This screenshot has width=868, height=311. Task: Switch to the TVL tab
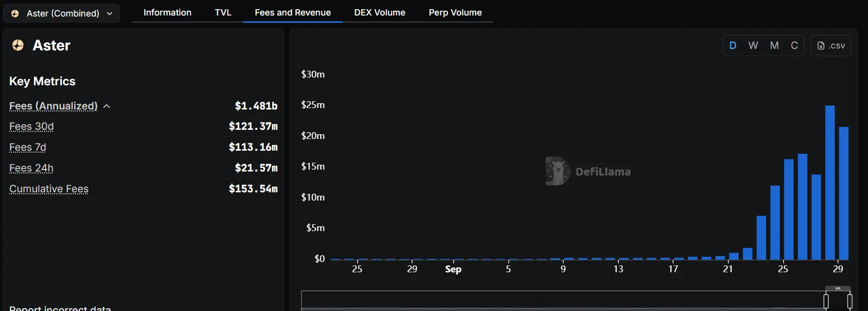point(223,13)
